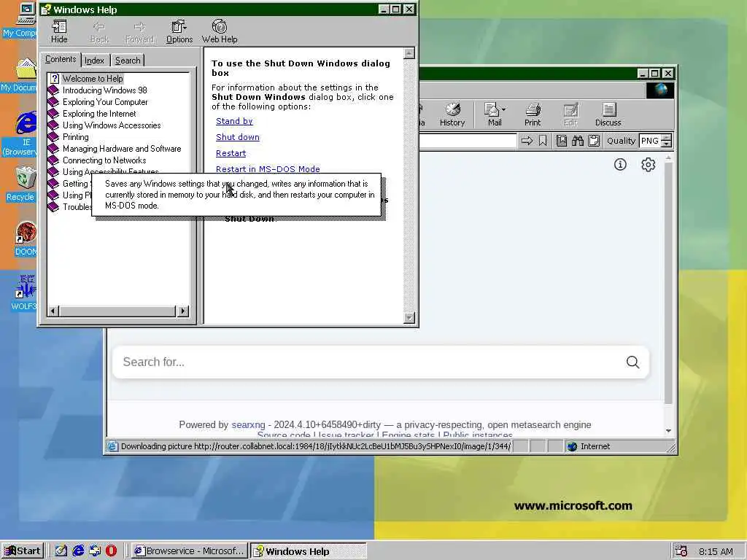Click the help topic scroll-up arrow
Screen dimensions: 747x560
(x=409, y=52)
